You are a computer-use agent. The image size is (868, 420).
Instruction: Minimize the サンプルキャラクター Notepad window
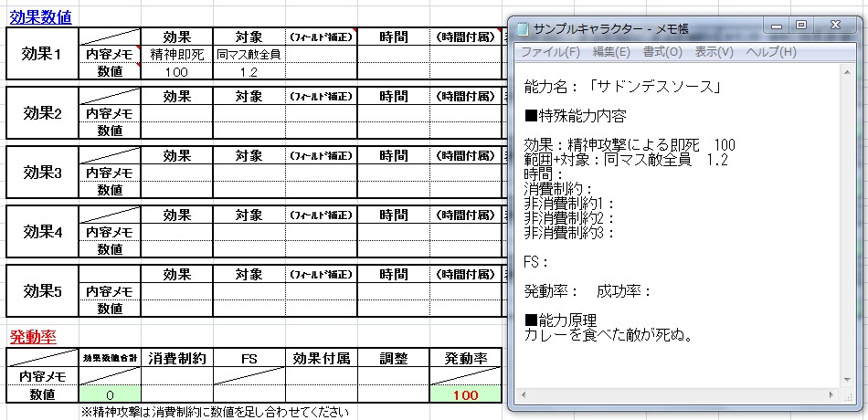point(778,26)
